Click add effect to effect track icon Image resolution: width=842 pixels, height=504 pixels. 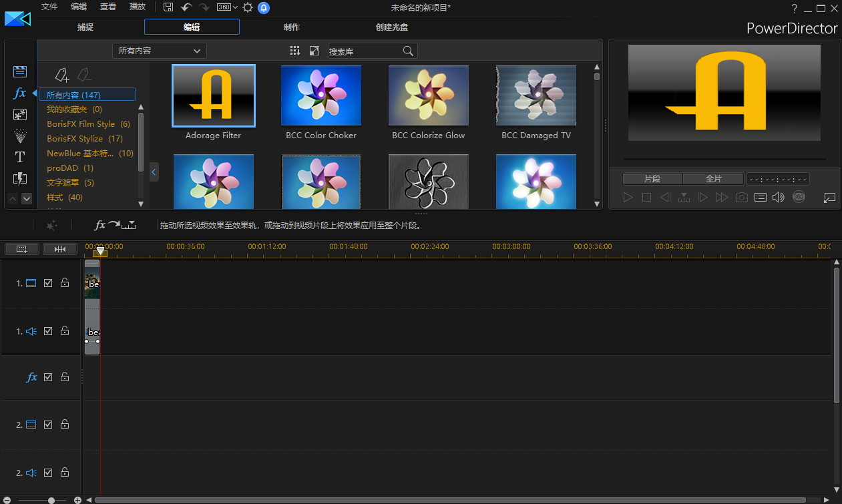click(x=115, y=226)
